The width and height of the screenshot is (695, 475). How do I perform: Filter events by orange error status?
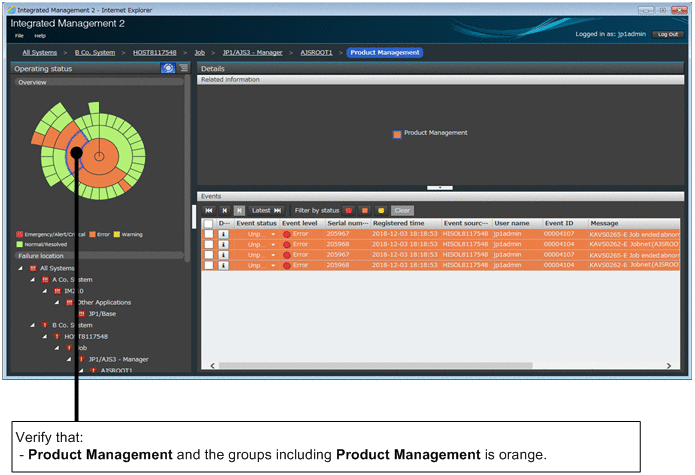[x=365, y=211]
